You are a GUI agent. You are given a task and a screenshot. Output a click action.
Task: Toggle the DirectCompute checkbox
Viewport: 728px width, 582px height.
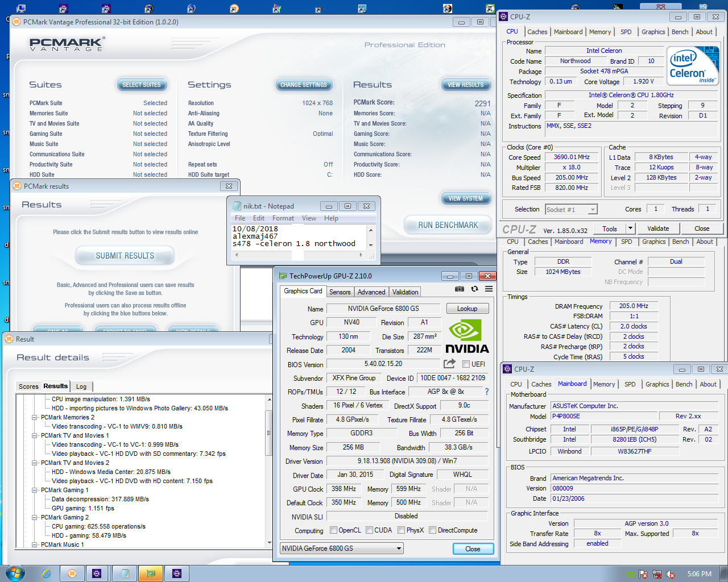click(433, 530)
